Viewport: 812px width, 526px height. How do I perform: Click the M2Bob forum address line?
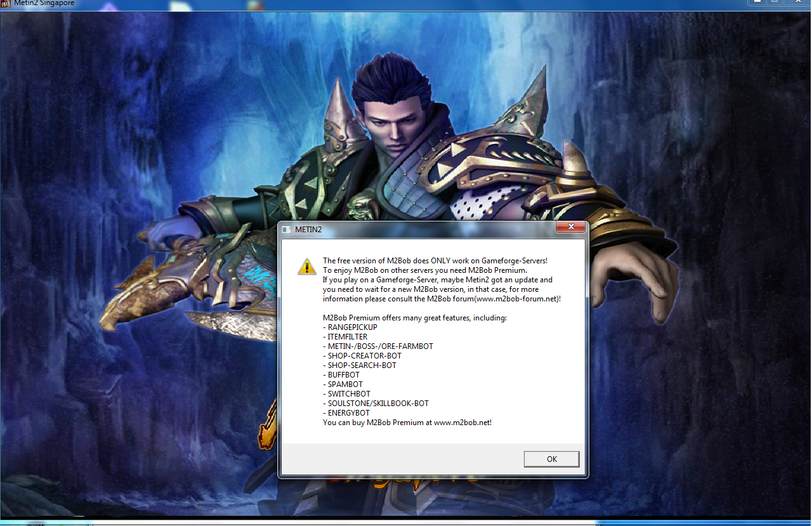[x=442, y=299]
